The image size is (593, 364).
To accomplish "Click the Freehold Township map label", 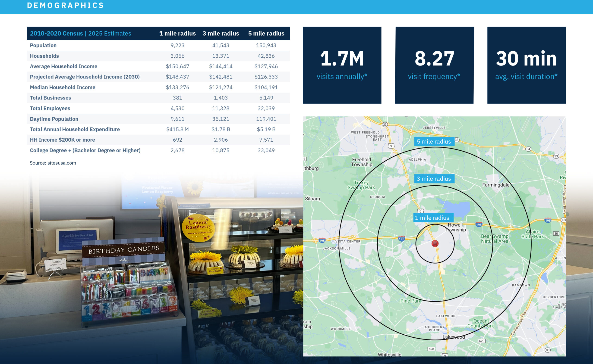I will click(x=361, y=162).
